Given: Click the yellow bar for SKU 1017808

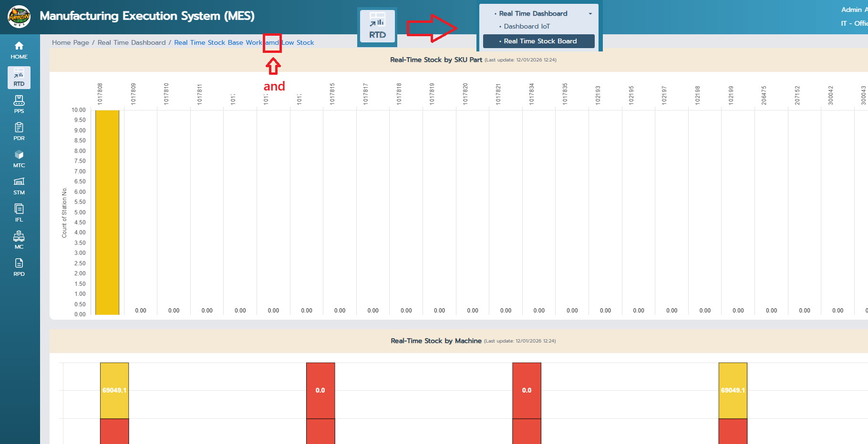Looking at the screenshot, I should point(107,212).
